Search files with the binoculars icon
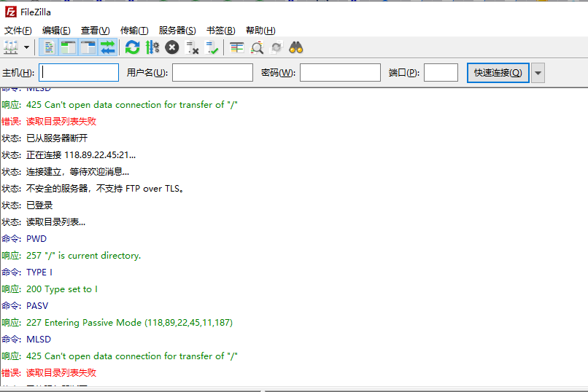Screen dimensions: 588x392 click(x=296, y=47)
